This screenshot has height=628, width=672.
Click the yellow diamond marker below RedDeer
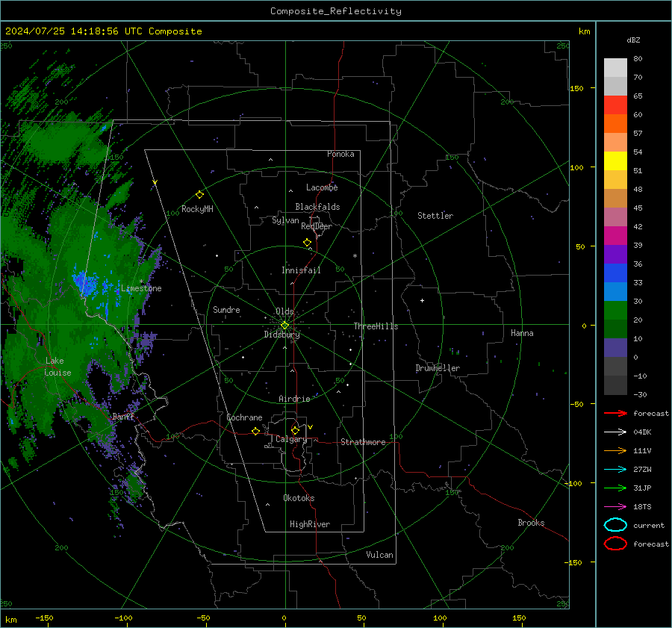tap(307, 243)
